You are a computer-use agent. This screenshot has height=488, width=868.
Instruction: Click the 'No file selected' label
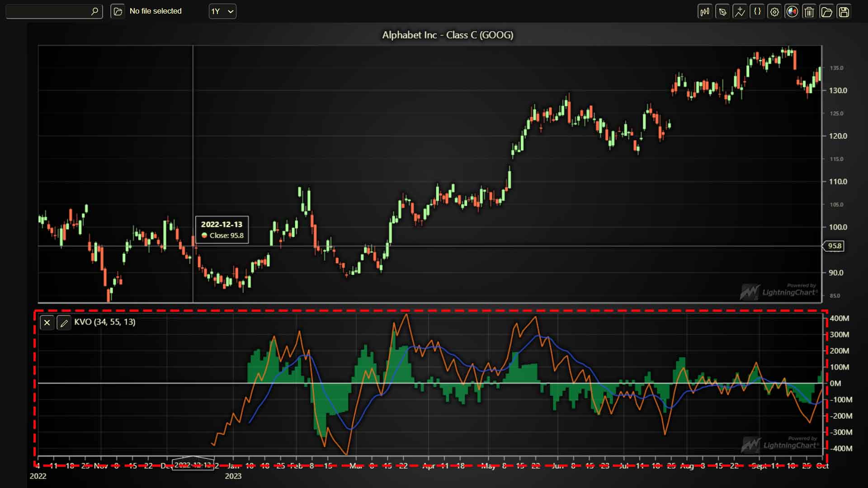[156, 11]
